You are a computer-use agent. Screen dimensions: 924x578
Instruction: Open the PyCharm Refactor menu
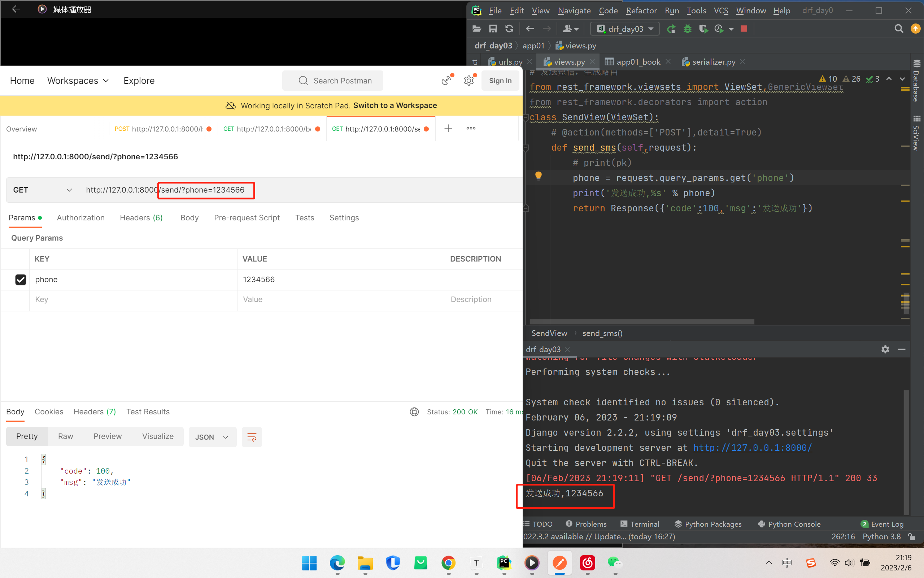coord(641,10)
